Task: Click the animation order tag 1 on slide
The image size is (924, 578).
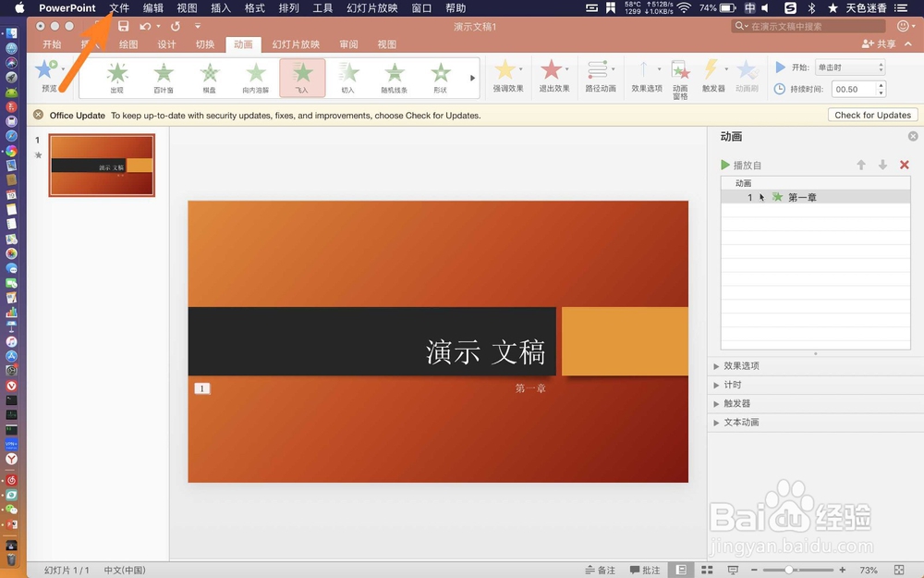Action: [202, 388]
